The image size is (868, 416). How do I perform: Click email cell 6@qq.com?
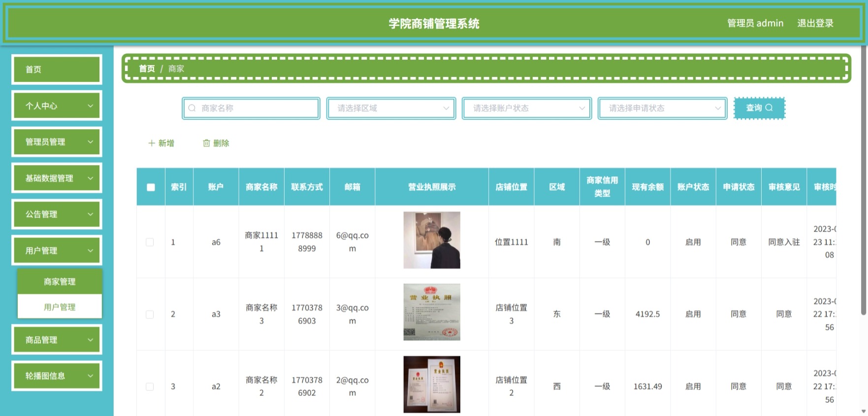click(x=353, y=242)
